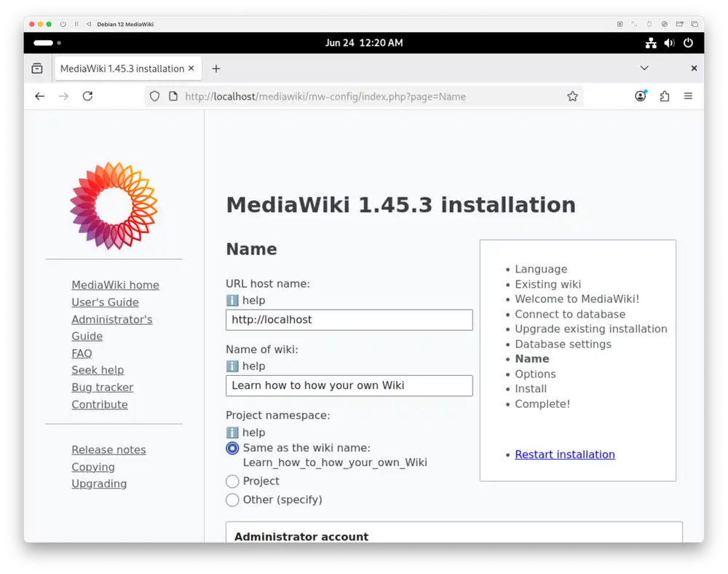This screenshot has height=574, width=728.
Task: Open the extensions puzzle icon
Action: 665,96
